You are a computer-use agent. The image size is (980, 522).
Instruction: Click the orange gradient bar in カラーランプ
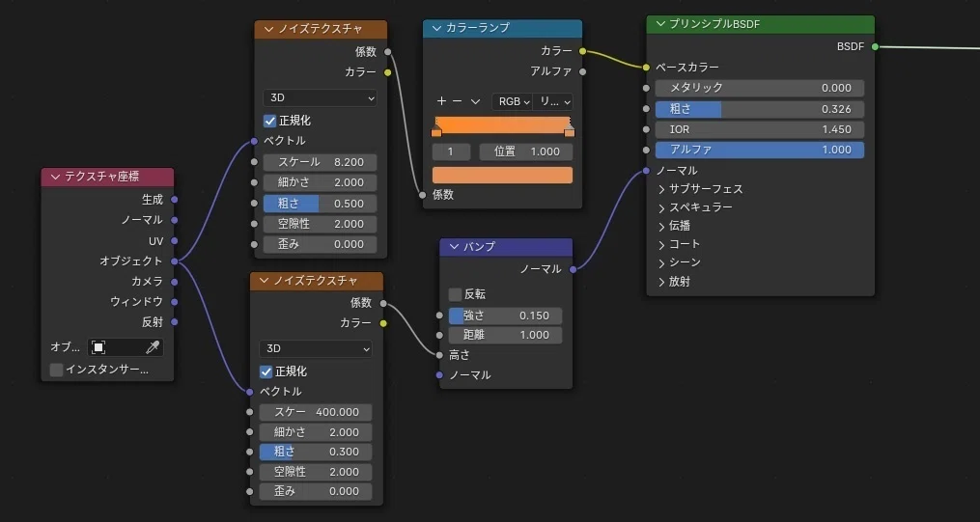tap(502, 124)
